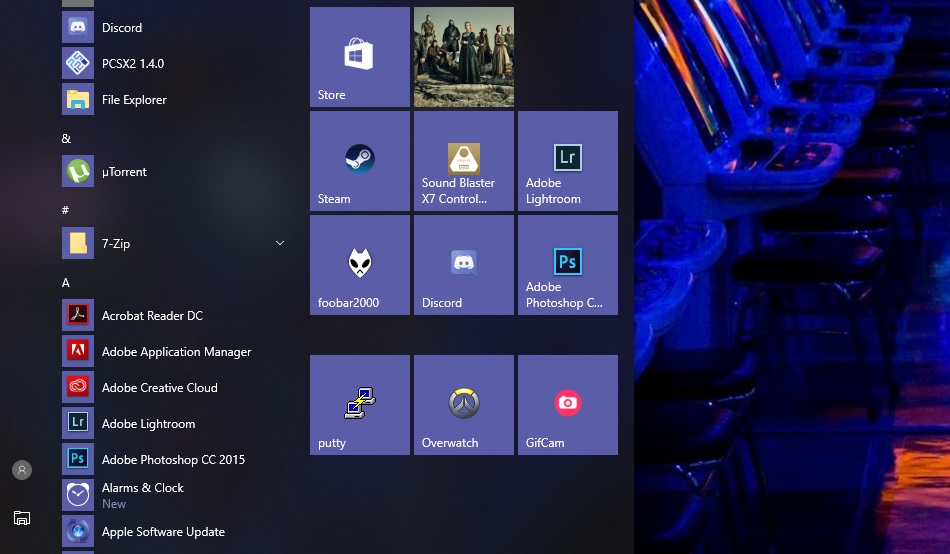Open Alarms & Clock app
950x554 pixels.
point(174,495)
